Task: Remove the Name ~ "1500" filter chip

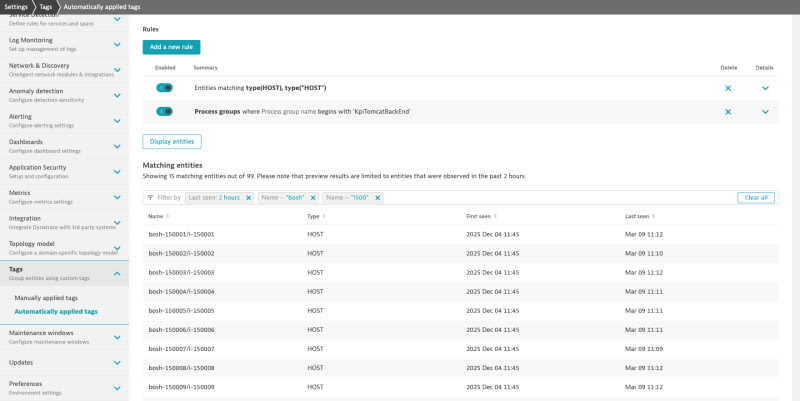Action: (x=377, y=198)
